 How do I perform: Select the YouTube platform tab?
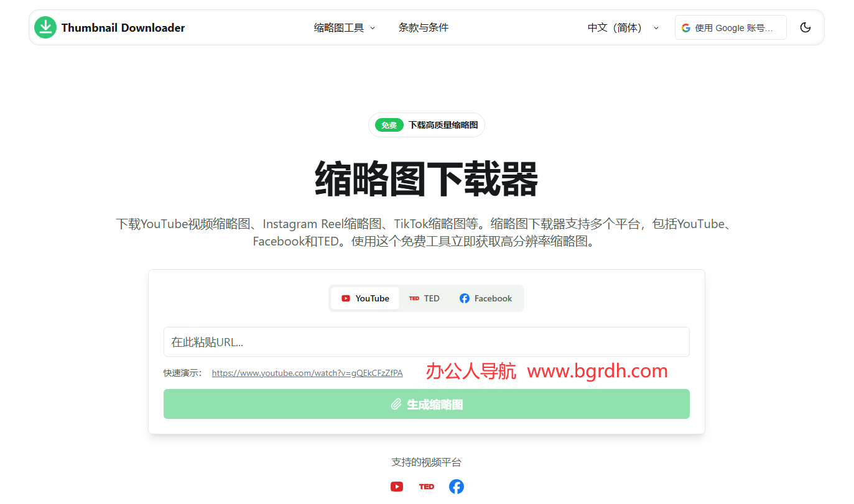pyautogui.click(x=365, y=298)
